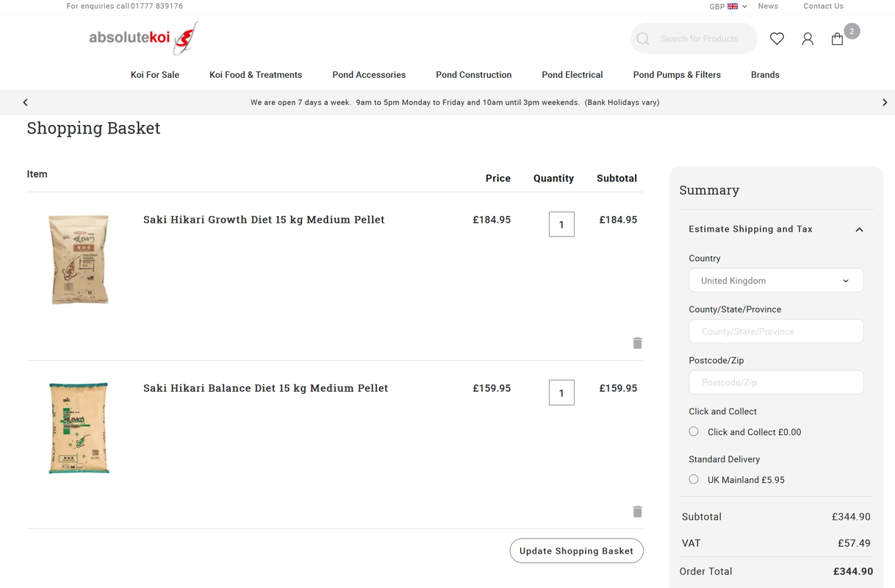Open the Contact Us link

coord(823,6)
